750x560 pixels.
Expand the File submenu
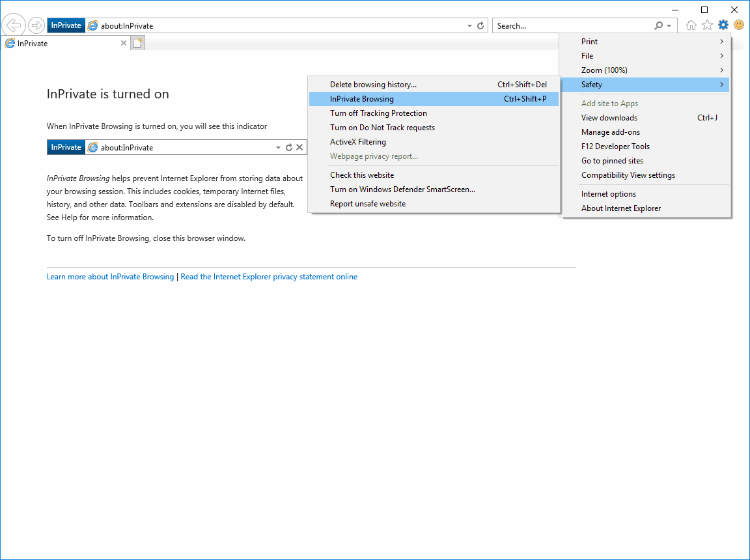click(x=645, y=56)
